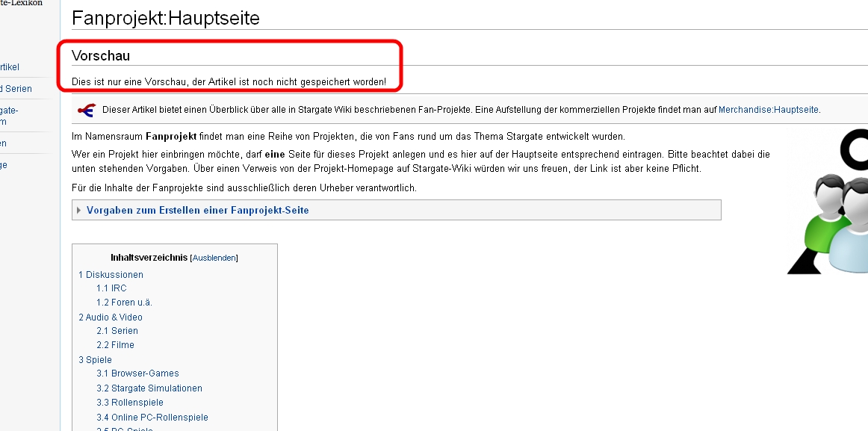Jump to 3.3 Rollenspiele subsection
The height and width of the screenshot is (431, 868).
click(129, 403)
